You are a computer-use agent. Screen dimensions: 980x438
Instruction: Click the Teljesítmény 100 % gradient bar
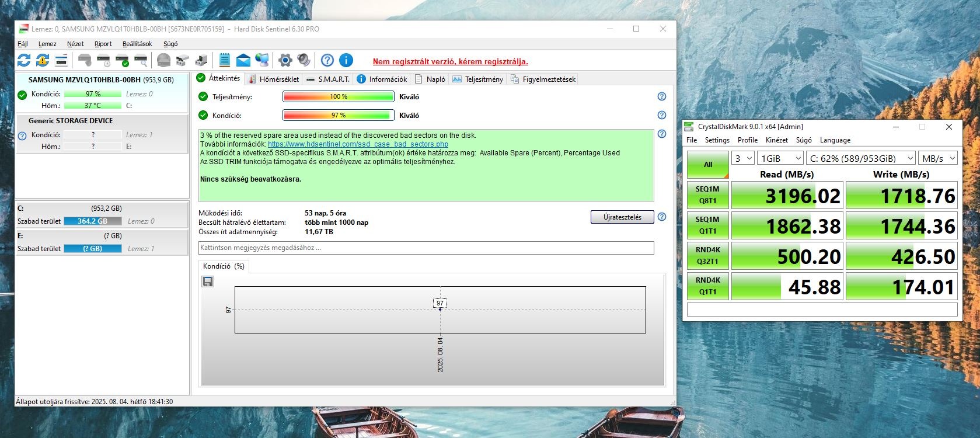click(339, 96)
